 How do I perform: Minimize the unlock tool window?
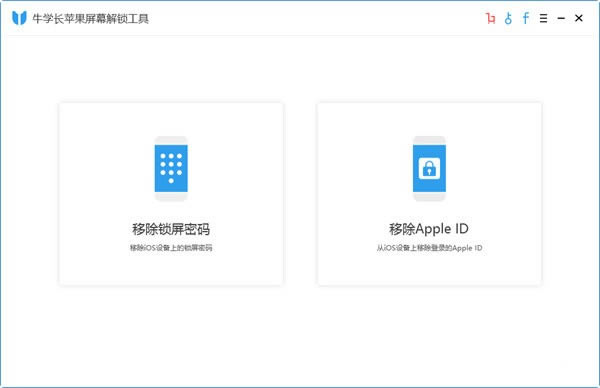tap(561, 18)
